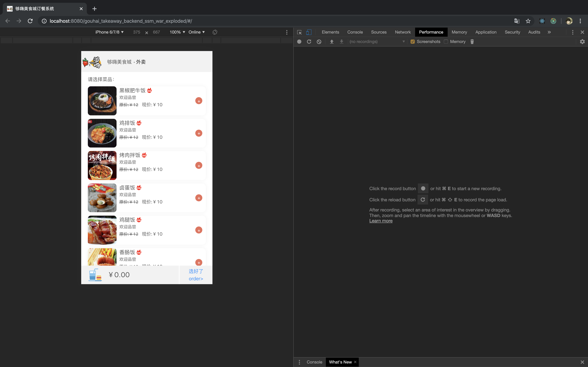
Task: Click the reload and record profiling icon
Action: pyautogui.click(x=309, y=42)
